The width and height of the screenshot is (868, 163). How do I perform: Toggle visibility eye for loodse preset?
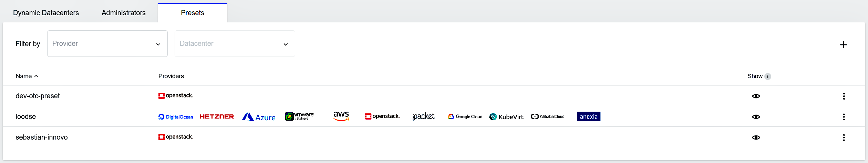click(x=756, y=117)
